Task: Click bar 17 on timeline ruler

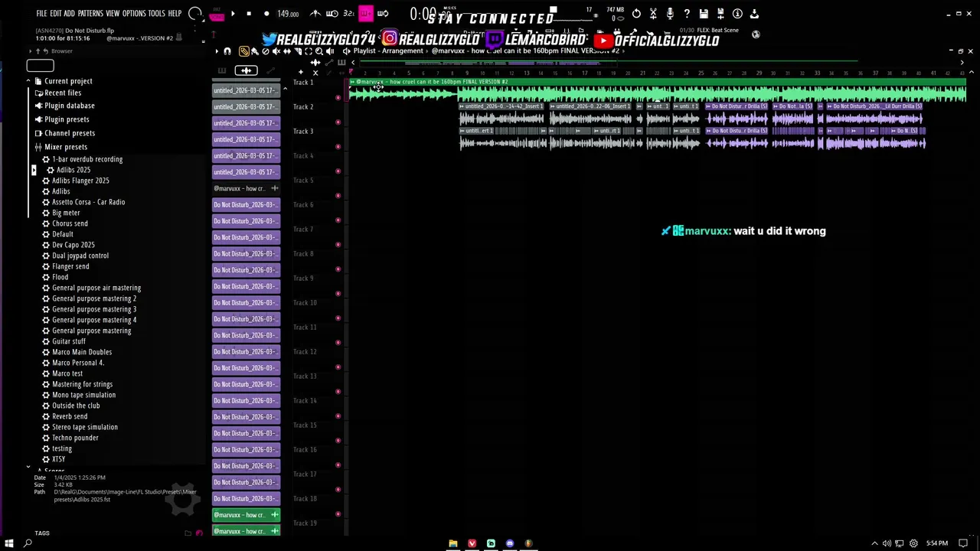Action: point(584,73)
